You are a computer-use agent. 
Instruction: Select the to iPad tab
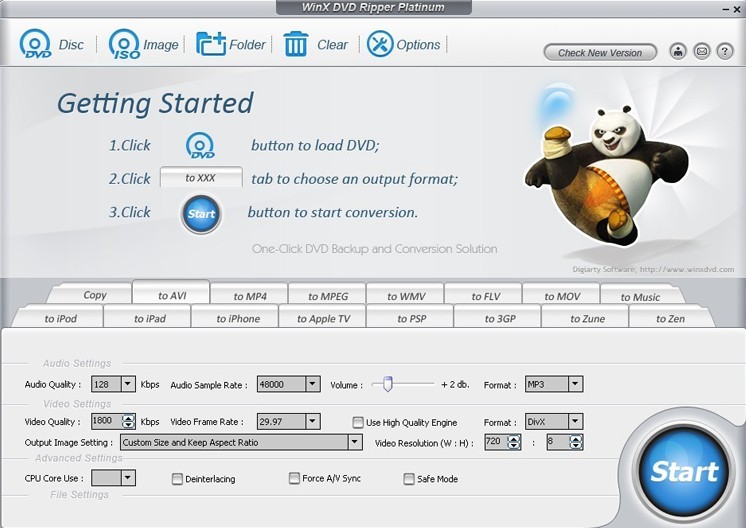[149, 318]
